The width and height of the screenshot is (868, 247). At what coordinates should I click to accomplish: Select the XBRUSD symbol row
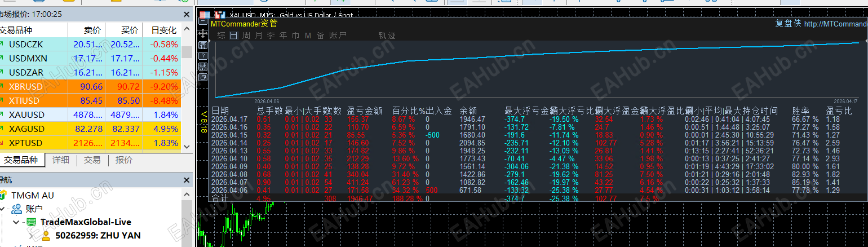[x=90, y=87]
